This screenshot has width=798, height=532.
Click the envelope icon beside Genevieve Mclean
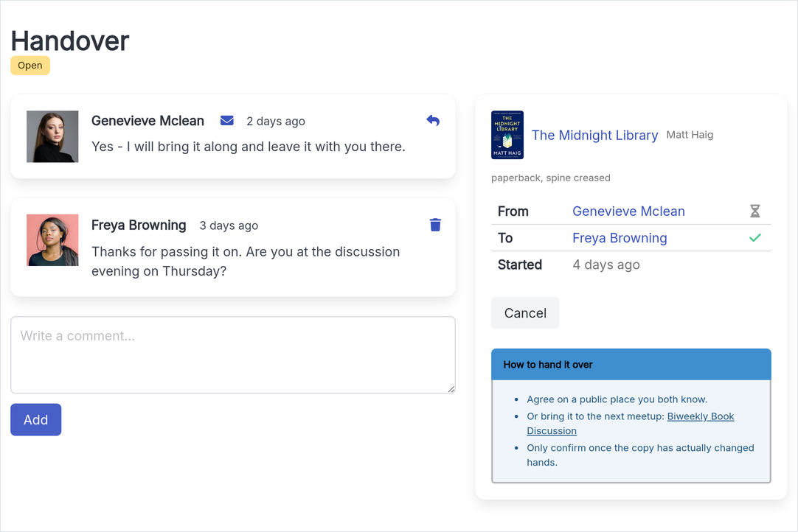pos(227,121)
